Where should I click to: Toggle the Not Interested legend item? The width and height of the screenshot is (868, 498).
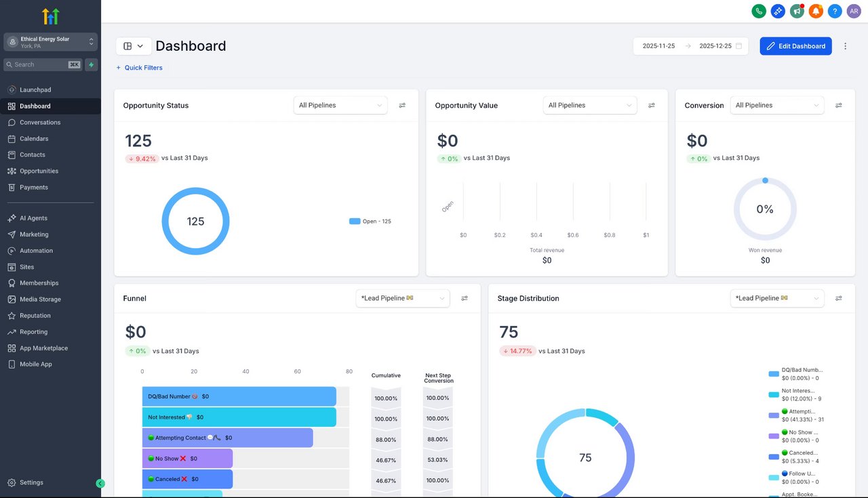[795, 394]
